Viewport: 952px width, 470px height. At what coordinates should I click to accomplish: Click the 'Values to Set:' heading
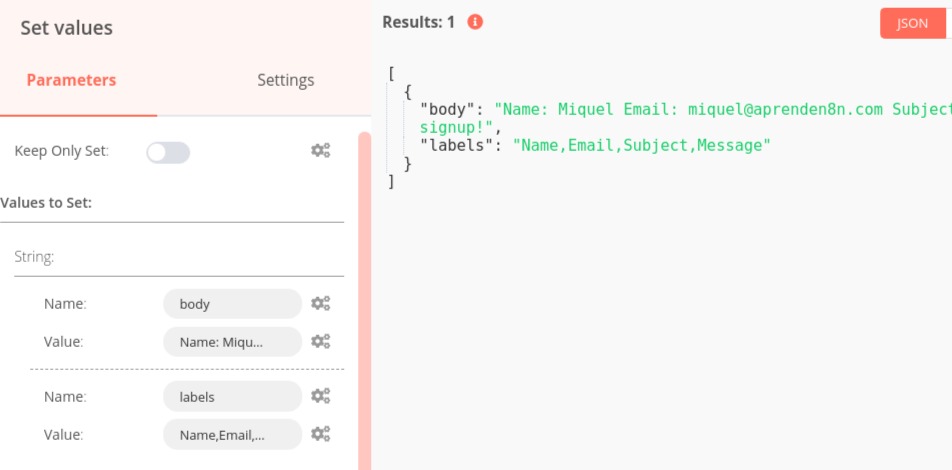47,203
